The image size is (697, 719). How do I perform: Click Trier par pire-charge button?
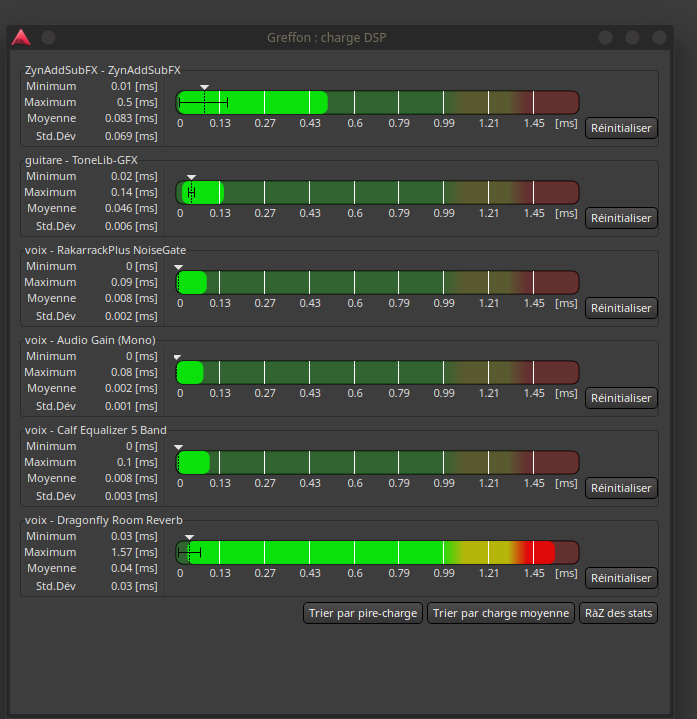363,613
